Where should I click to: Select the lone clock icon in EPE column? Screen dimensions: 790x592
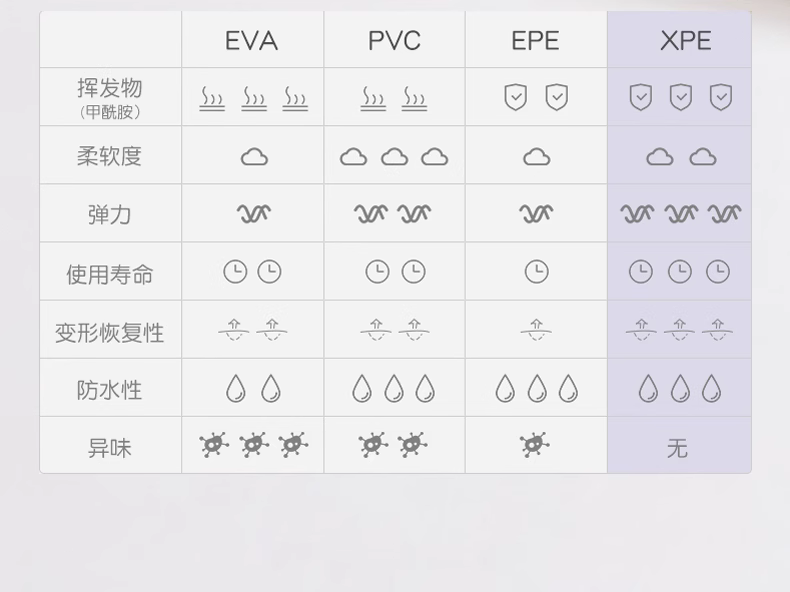pos(537,271)
